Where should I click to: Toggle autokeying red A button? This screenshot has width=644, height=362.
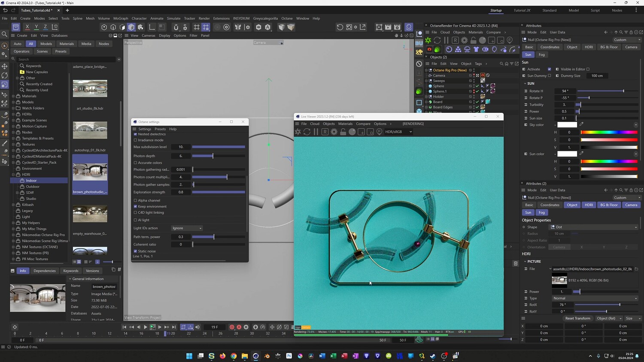239,327
